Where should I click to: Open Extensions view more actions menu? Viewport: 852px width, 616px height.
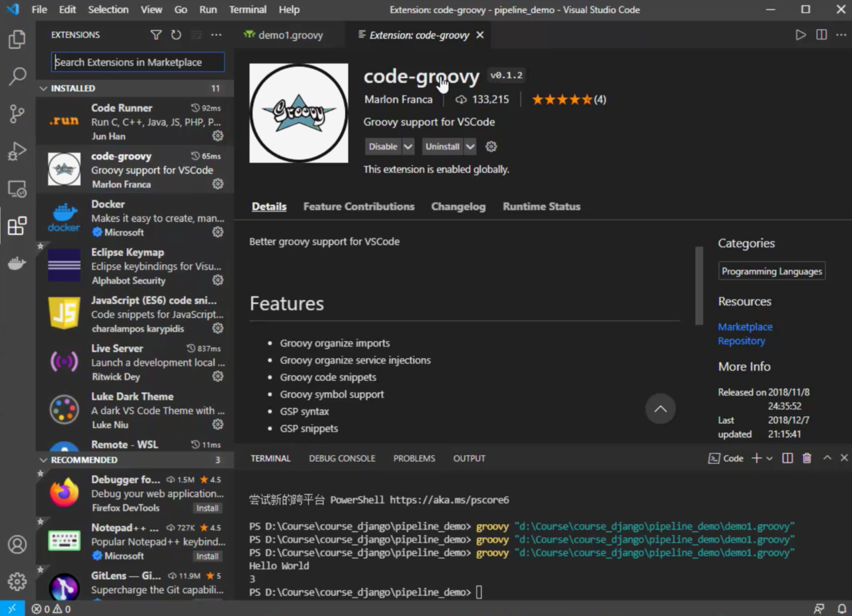pos(216,35)
